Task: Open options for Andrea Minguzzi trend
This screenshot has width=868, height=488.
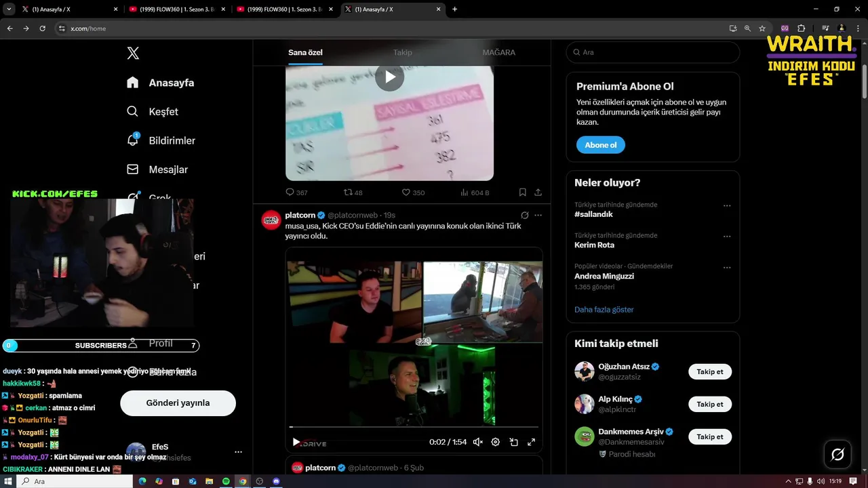Action: 727,268
